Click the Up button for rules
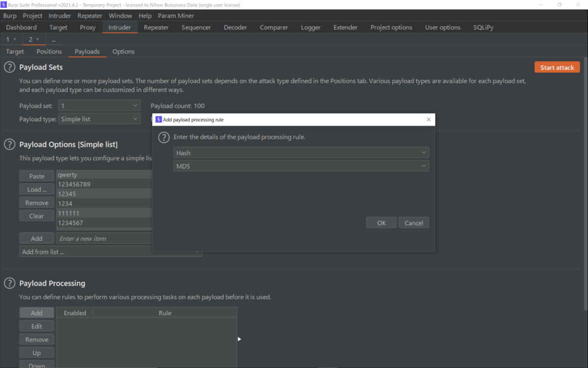588x368 pixels. (x=37, y=353)
